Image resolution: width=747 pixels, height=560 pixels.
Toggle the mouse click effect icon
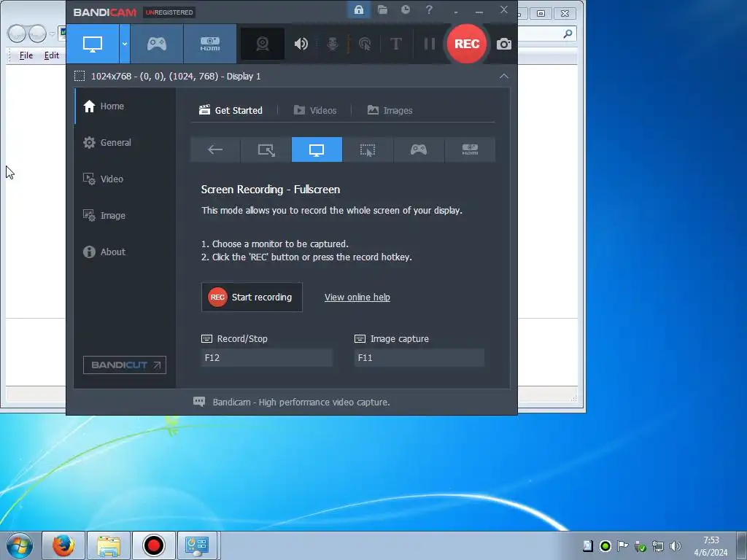point(365,44)
